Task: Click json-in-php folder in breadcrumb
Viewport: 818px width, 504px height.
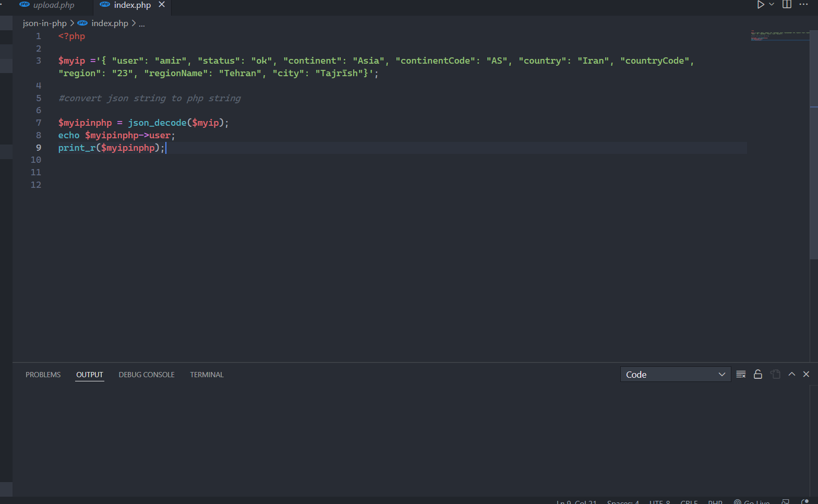Action: [45, 23]
